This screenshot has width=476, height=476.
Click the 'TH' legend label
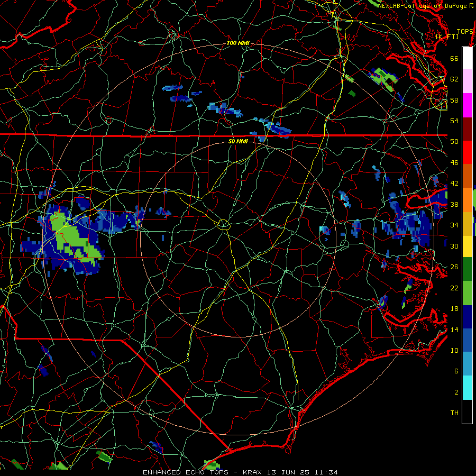pyautogui.click(x=454, y=413)
